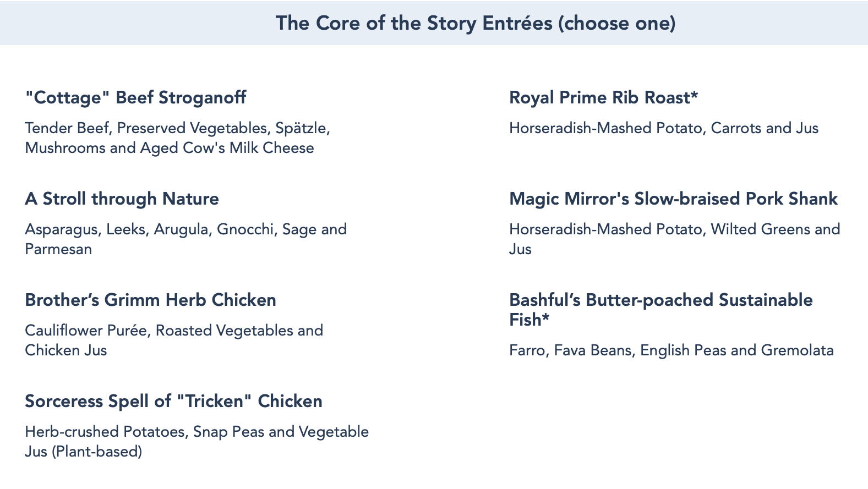
Task: Select the Herb-crushed Potatoes description text
Action: point(196,432)
